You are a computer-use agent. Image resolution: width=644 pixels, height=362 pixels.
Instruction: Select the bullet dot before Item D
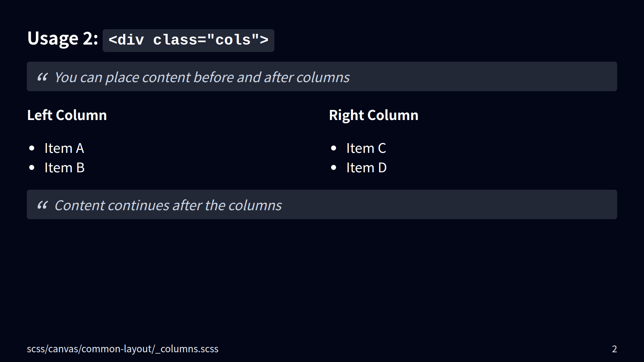(333, 168)
